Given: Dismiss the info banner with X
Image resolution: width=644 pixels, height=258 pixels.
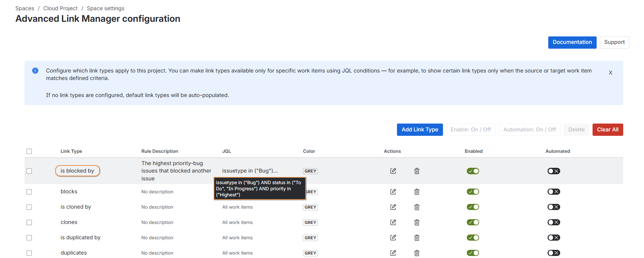Looking at the screenshot, I should 611,72.
